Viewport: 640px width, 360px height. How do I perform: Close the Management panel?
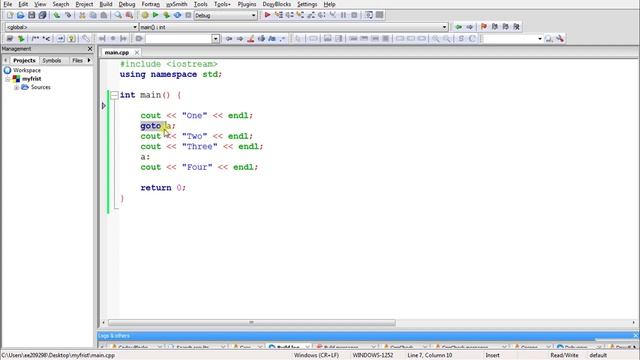pos(90,49)
